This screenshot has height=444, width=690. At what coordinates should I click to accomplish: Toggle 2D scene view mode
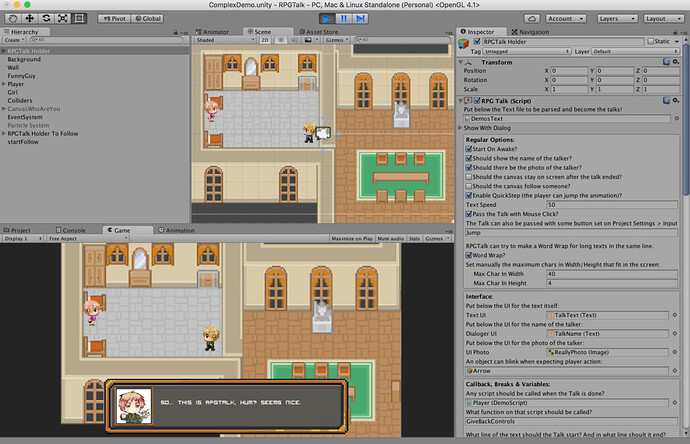tap(264, 40)
